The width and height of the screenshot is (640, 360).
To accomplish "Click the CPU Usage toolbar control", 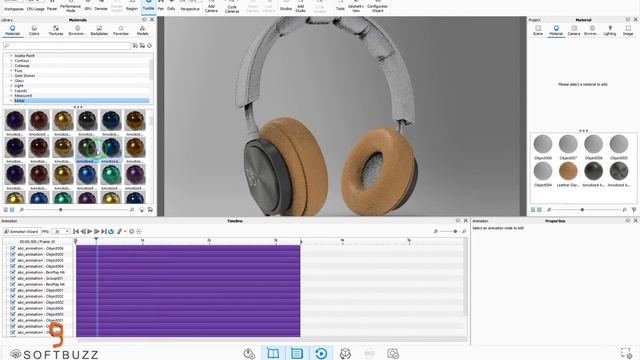I will pyautogui.click(x=36, y=6).
